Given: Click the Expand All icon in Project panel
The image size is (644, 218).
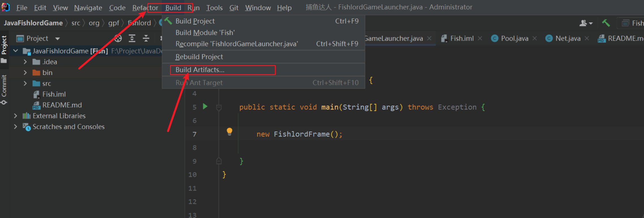Looking at the screenshot, I should point(132,38).
